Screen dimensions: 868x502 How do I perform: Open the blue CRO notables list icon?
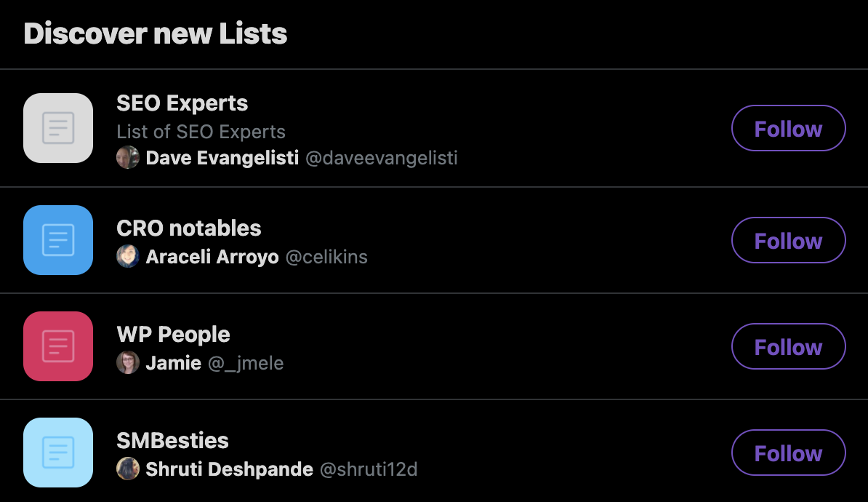pos(58,240)
